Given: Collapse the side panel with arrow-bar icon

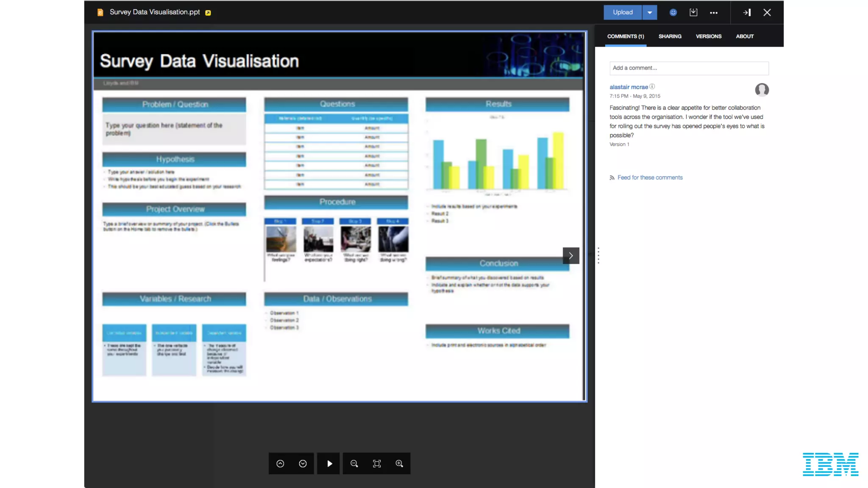Looking at the screenshot, I should (x=747, y=12).
